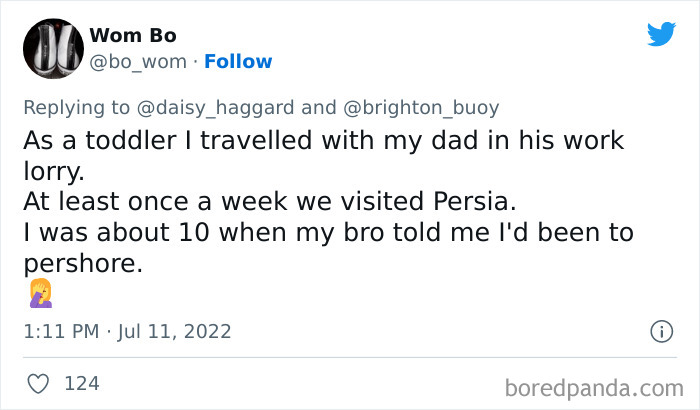Like the tweet with the heart icon
Viewport: 700px width, 410px height.
point(38,383)
